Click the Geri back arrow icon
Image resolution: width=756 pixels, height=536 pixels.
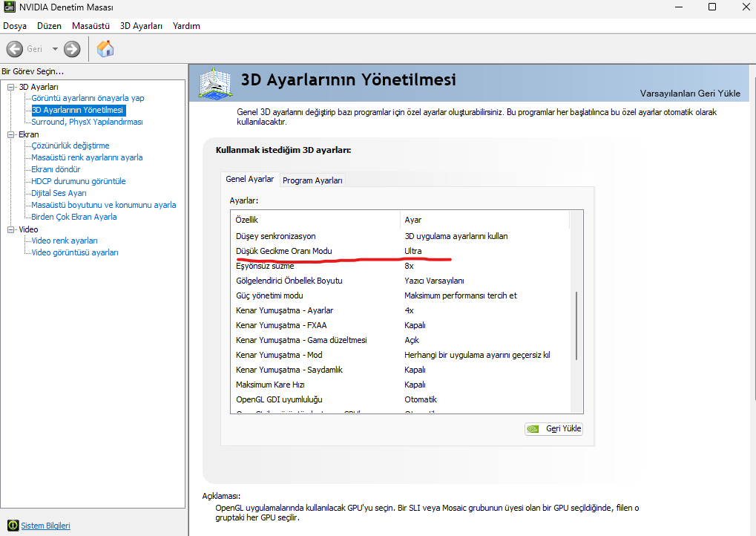[14, 49]
